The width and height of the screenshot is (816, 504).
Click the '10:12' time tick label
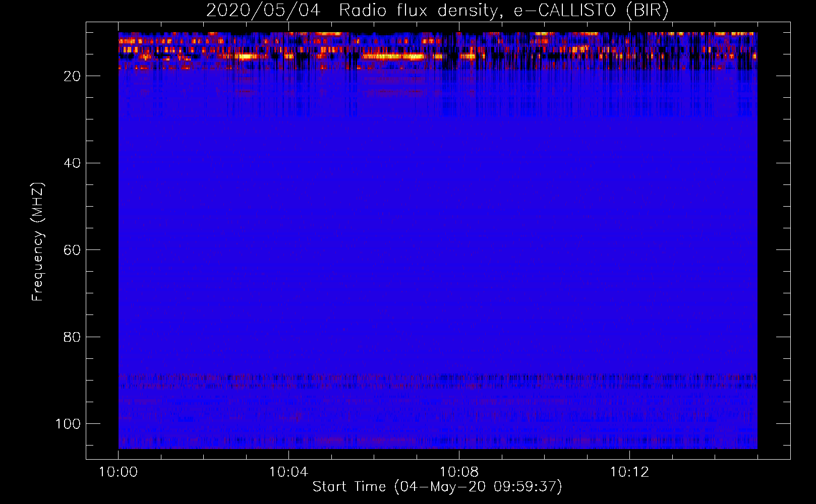point(629,472)
